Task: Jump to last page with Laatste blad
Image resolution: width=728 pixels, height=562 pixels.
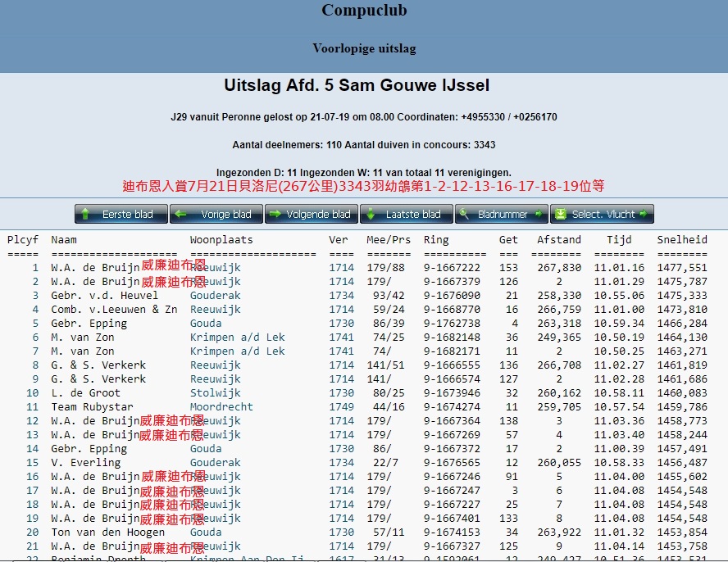Action: point(407,214)
